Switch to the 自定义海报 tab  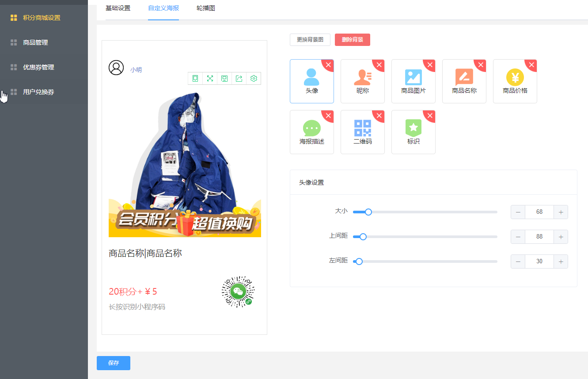point(163,8)
